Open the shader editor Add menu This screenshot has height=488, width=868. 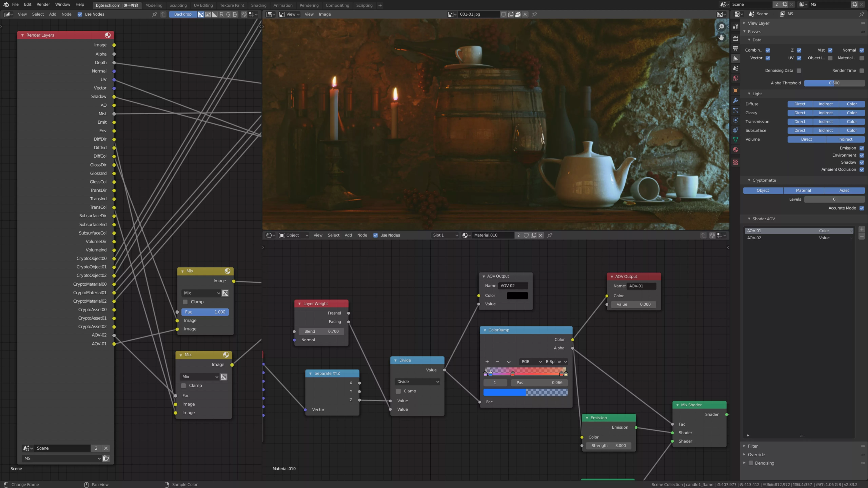(x=348, y=235)
